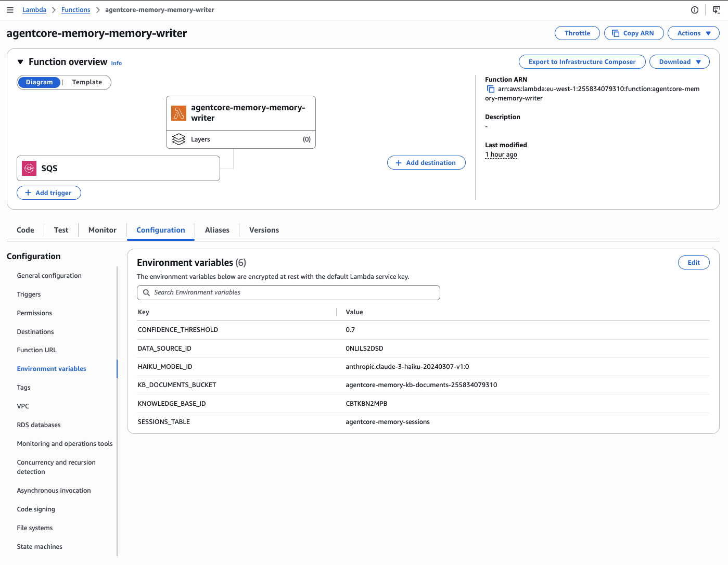Open the Aliases tab

tap(217, 230)
